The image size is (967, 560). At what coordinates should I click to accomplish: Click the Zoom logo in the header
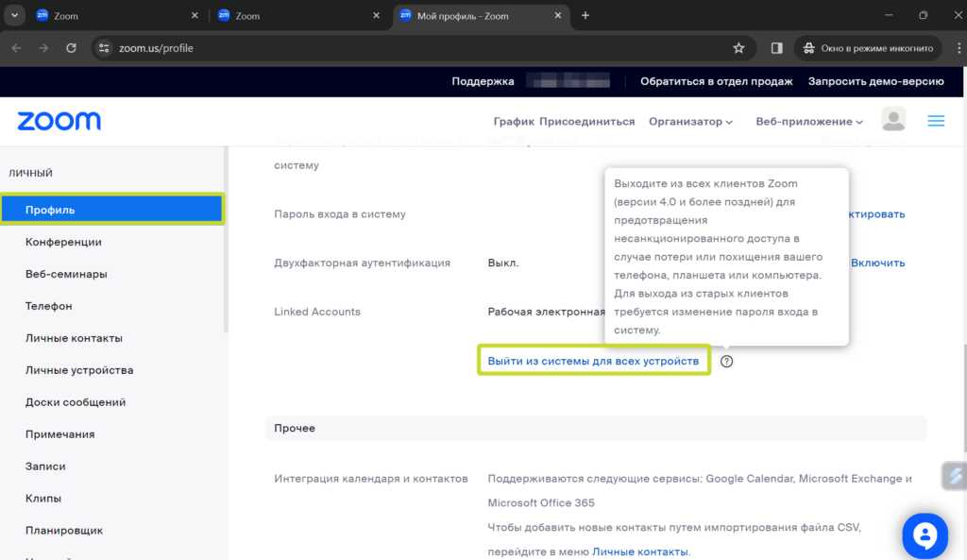(x=59, y=121)
